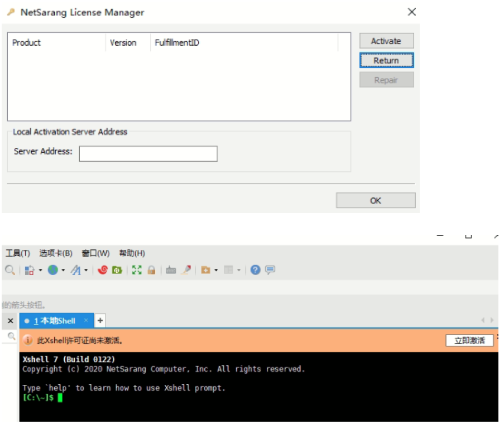Expand the dropdown arrow beside globe icon

pos(63,271)
